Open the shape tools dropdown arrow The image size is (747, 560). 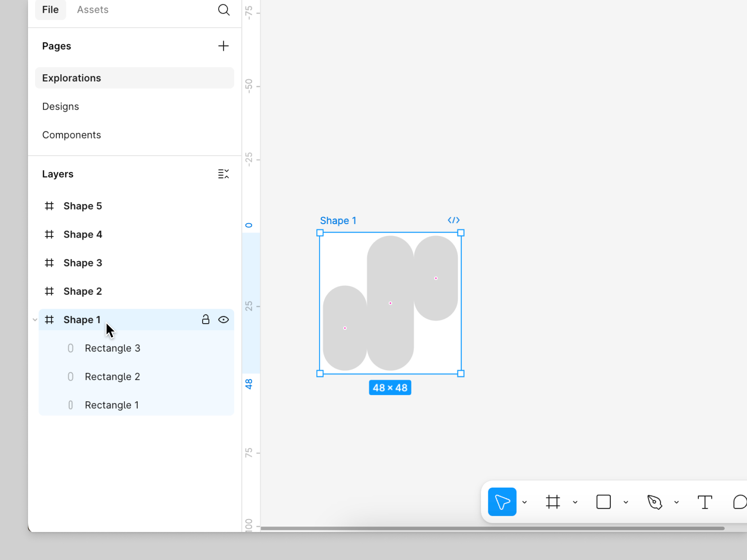626,502
